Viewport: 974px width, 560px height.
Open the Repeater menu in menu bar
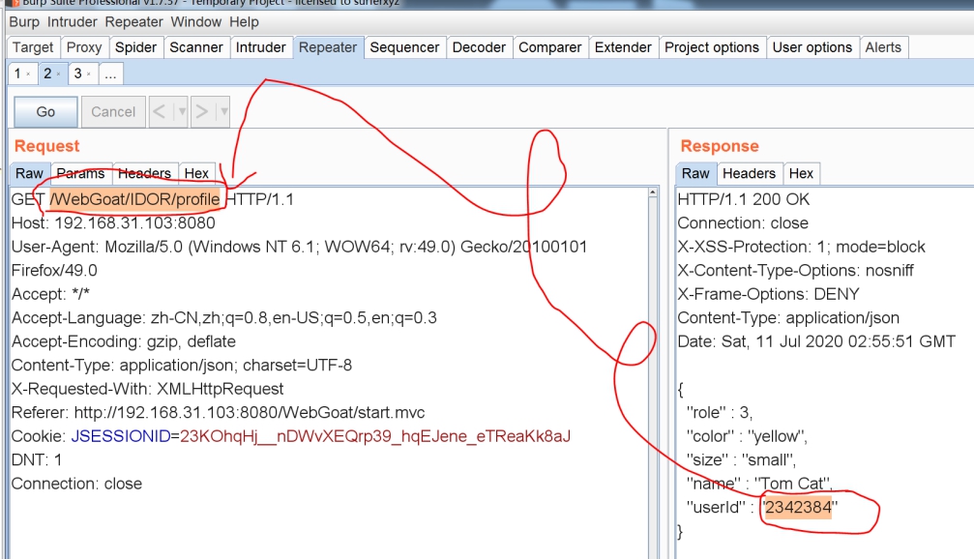point(133,21)
